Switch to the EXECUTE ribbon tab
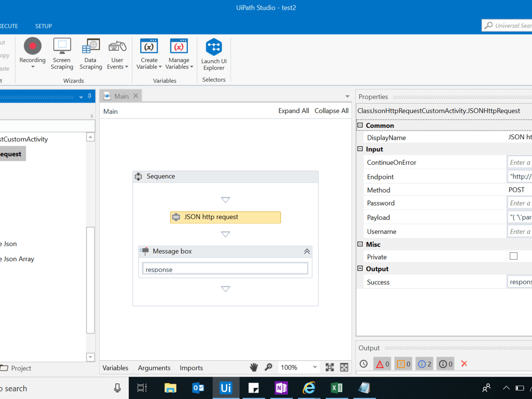 (x=9, y=26)
